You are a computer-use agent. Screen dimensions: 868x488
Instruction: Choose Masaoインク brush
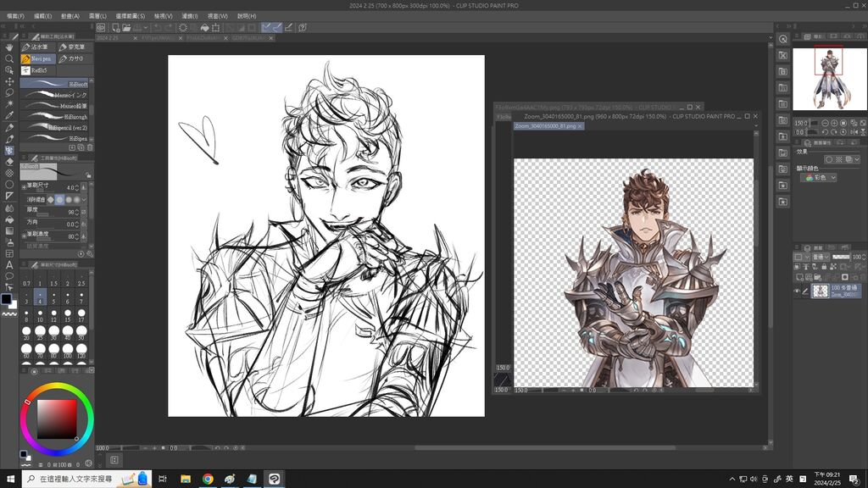pyautogui.click(x=54, y=95)
